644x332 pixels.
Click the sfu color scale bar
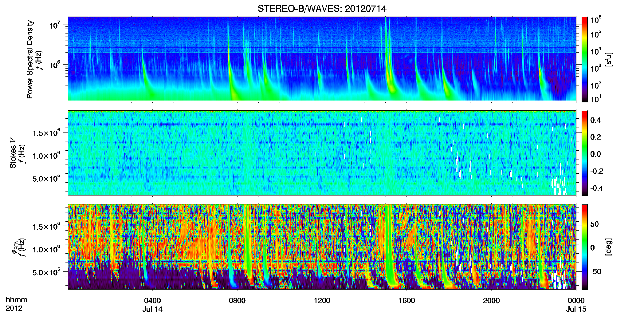coord(584,59)
